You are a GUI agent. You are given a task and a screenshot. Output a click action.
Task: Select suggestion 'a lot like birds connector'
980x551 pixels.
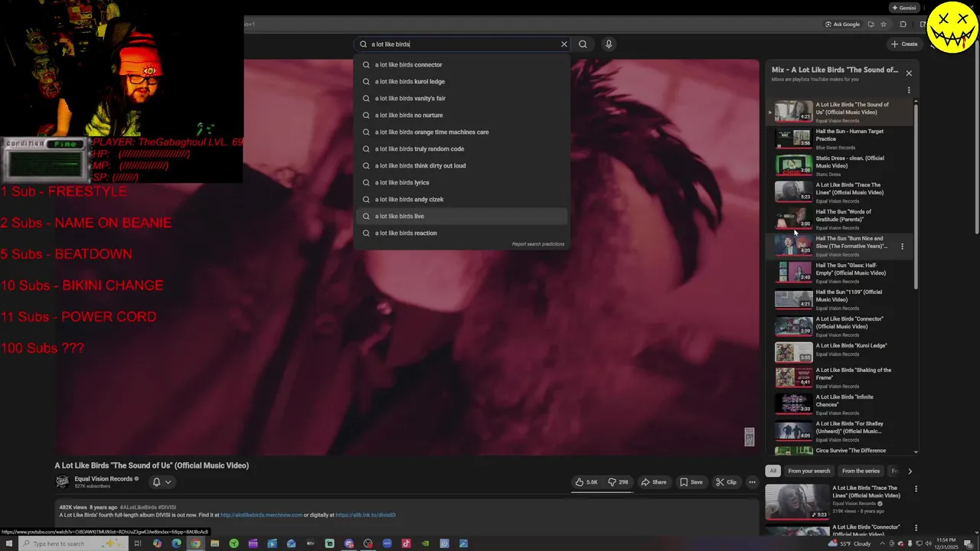462,65
